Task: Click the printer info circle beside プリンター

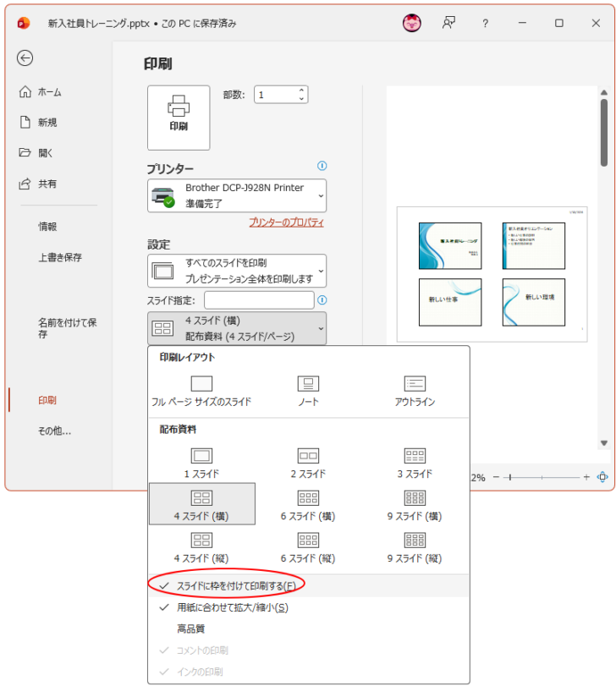Action: pyautogui.click(x=322, y=166)
